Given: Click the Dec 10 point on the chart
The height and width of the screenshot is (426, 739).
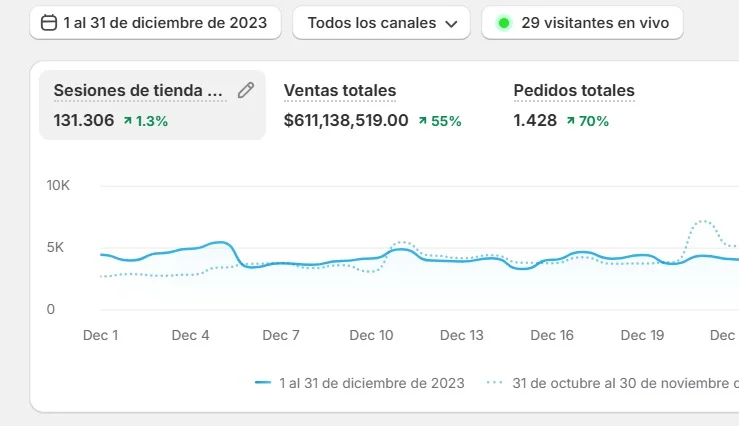Looking at the screenshot, I should pos(372,258).
